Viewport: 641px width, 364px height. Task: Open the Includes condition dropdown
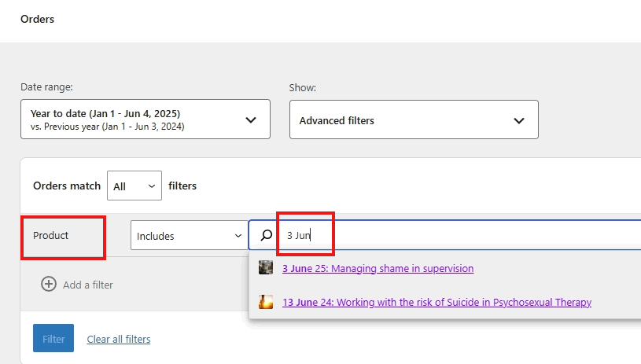[189, 235]
